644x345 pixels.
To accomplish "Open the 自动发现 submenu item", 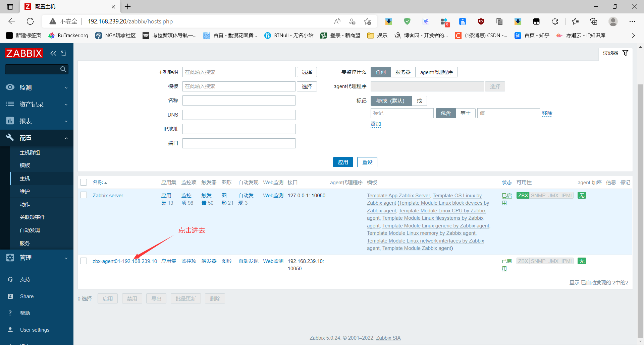I will coord(42,230).
